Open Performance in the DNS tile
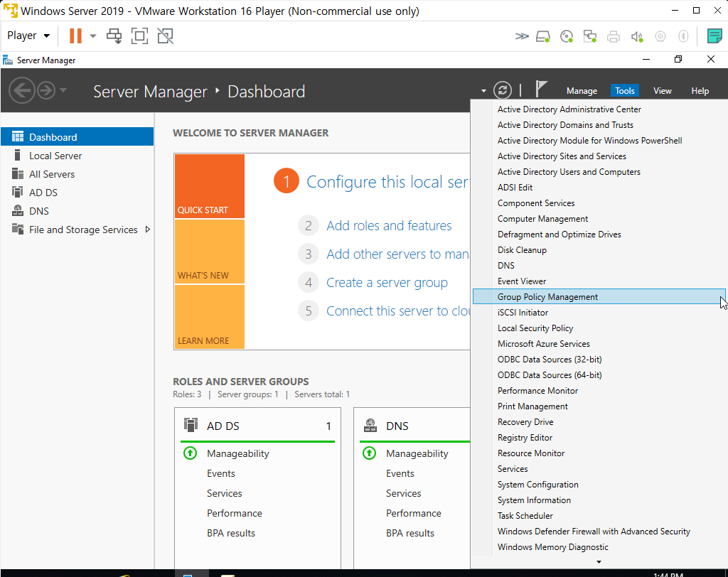Image resolution: width=728 pixels, height=577 pixels. [x=414, y=514]
